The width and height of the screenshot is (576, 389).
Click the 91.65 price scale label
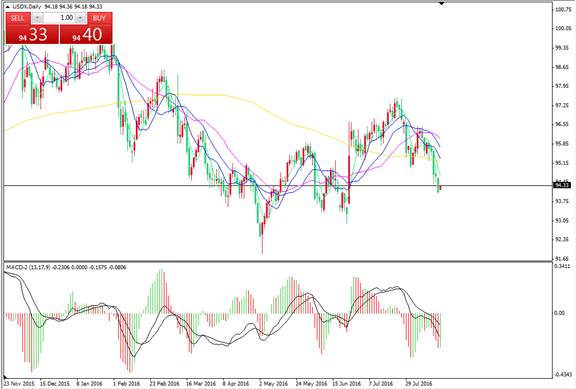point(562,259)
